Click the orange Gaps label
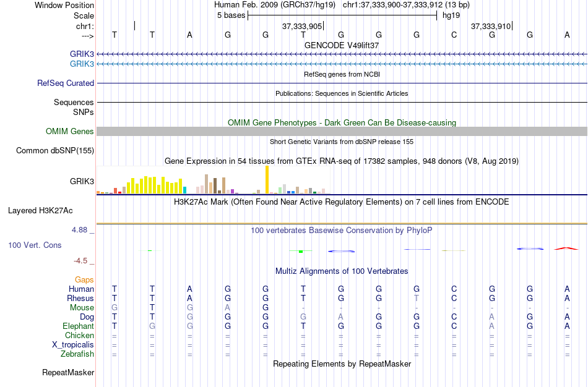 [84, 280]
